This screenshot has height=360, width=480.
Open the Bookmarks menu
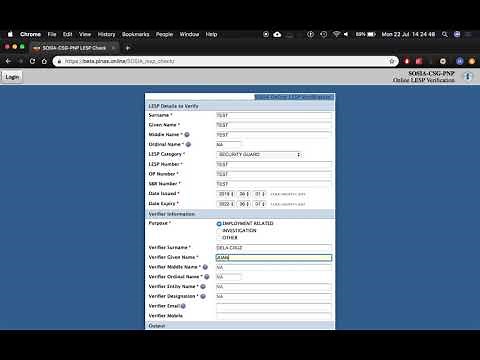coord(136,34)
